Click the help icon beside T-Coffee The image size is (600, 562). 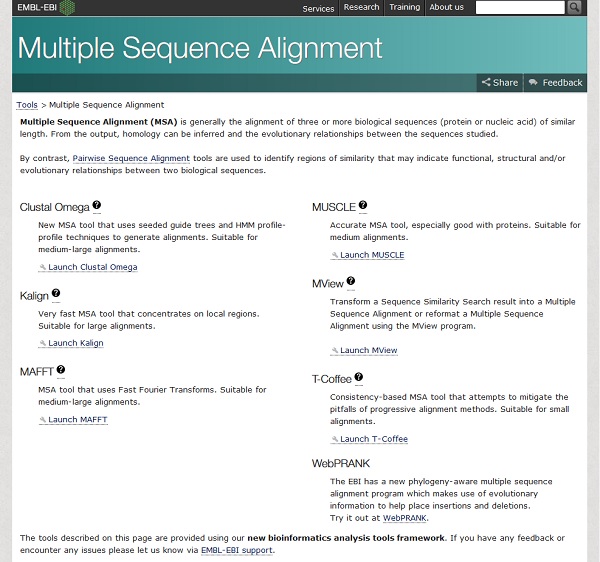359,378
